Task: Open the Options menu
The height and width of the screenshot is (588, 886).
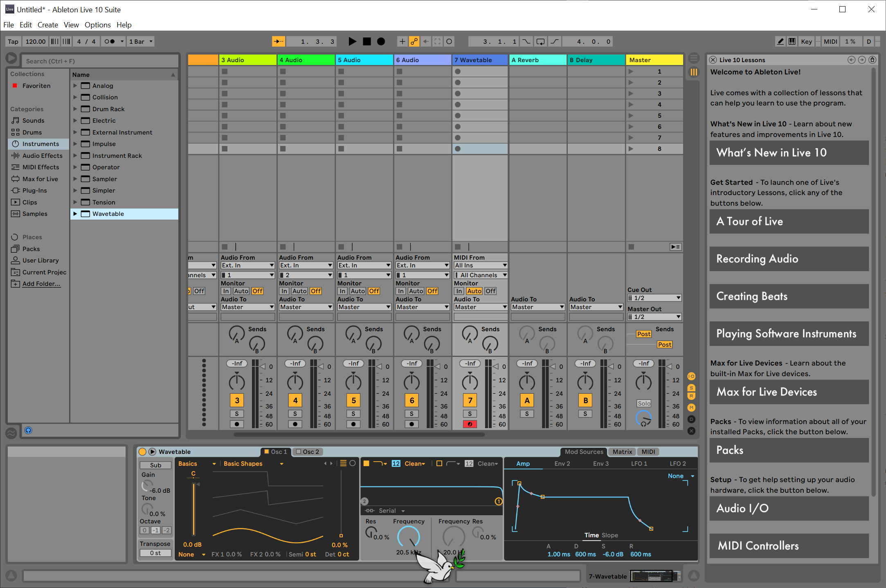Action: click(x=97, y=25)
